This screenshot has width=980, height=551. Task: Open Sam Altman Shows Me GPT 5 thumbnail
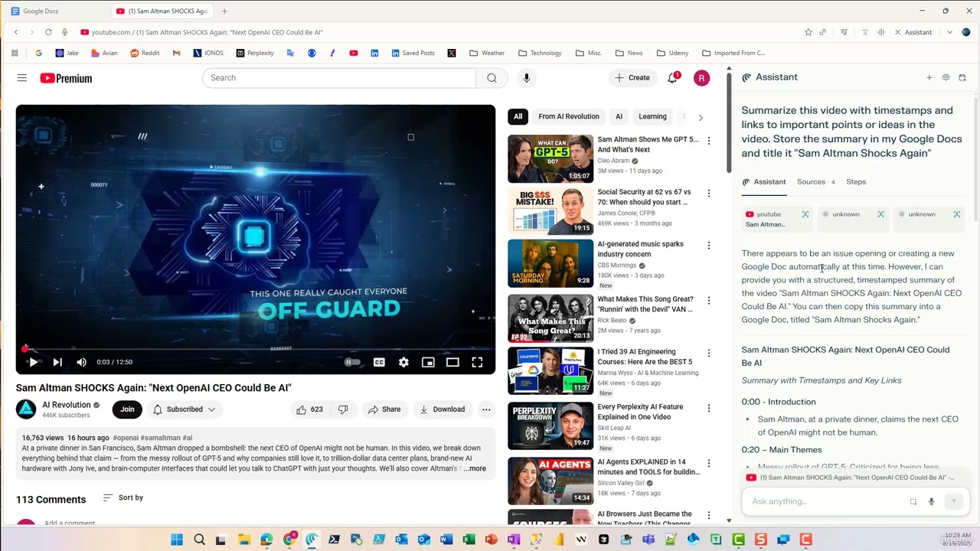tap(550, 158)
